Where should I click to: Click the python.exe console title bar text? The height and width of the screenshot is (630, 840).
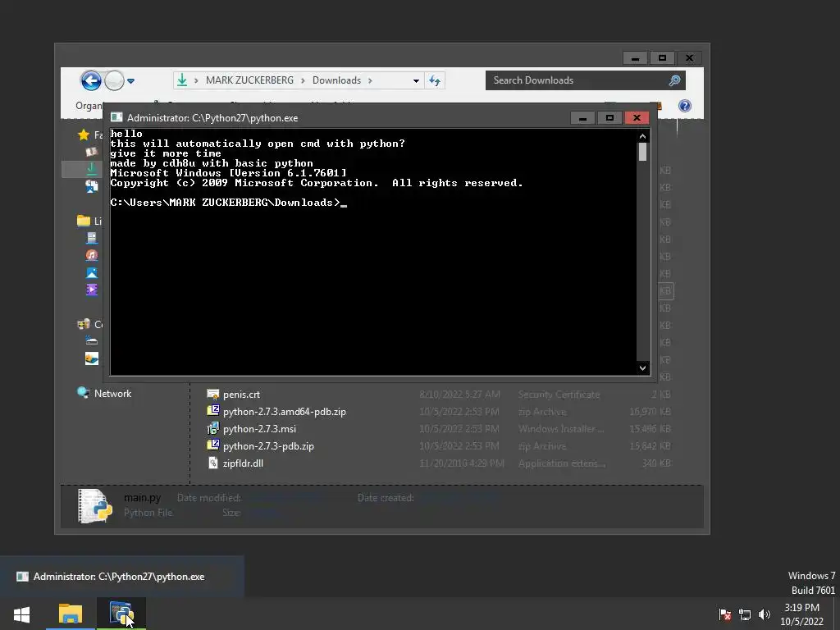point(212,118)
